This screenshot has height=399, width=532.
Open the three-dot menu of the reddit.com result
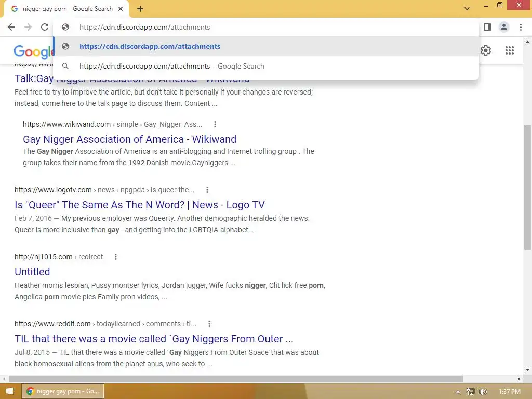pos(209,324)
